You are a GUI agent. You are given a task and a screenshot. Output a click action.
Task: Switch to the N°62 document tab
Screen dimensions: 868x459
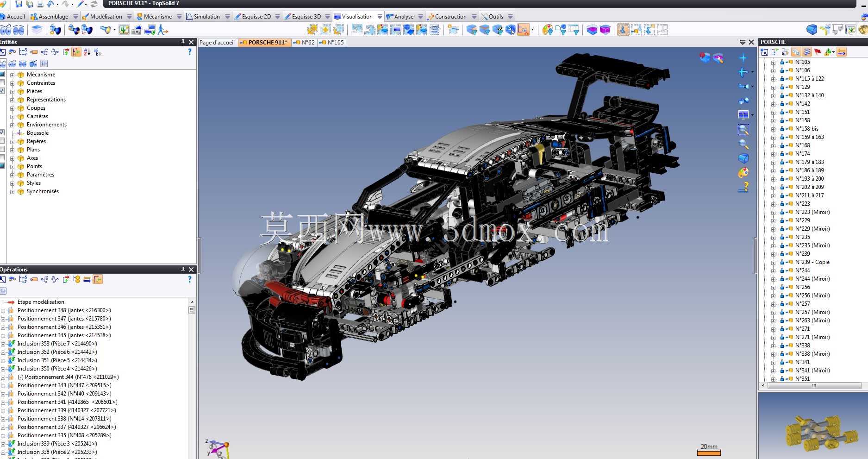[305, 43]
